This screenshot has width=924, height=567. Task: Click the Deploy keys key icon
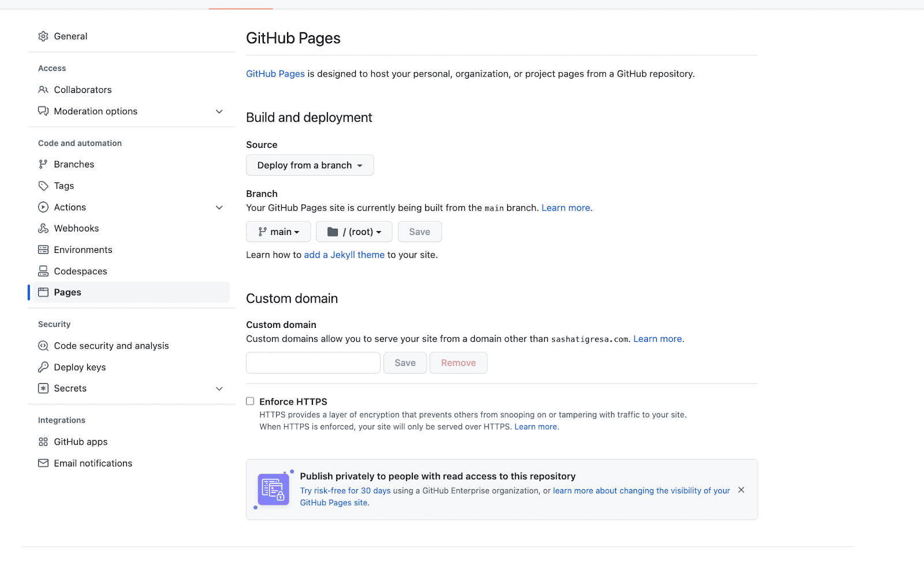point(43,367)
